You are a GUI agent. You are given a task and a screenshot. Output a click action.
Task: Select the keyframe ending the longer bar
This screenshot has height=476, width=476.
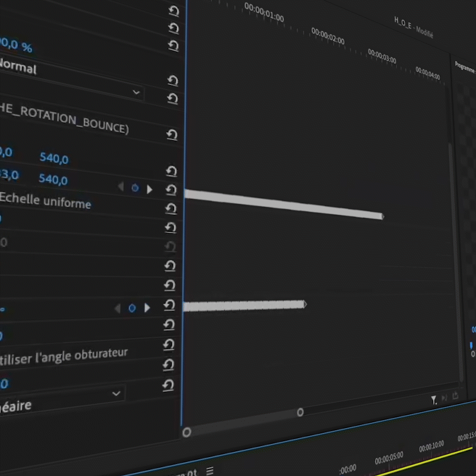pos(382,216)
